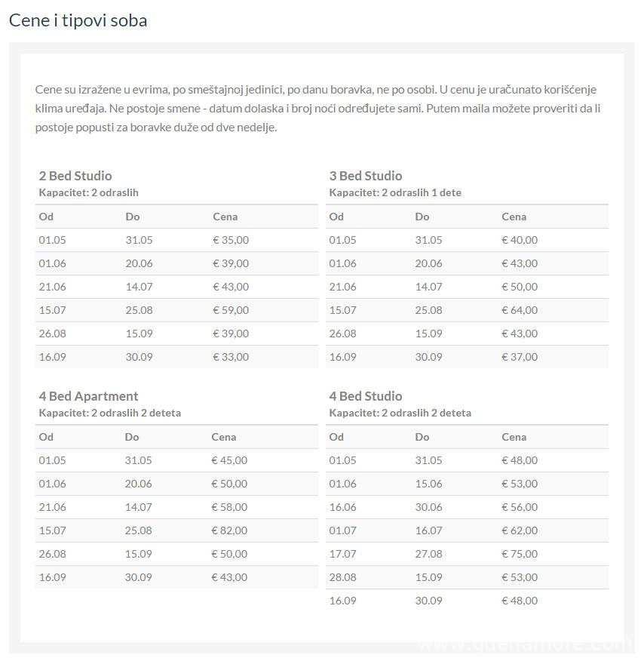Click the "Cena" column header in 4 Bed Apartment
Image resolution: width=644 pixels, height=661 pixels.
[224, 437]
